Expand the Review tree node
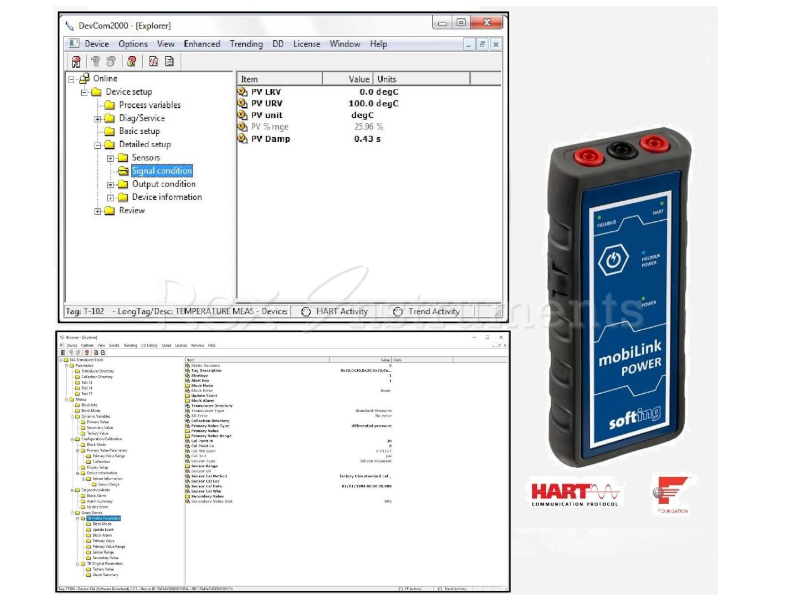The width and height of the screenshot is (800, 600). [x=97, y=211]
